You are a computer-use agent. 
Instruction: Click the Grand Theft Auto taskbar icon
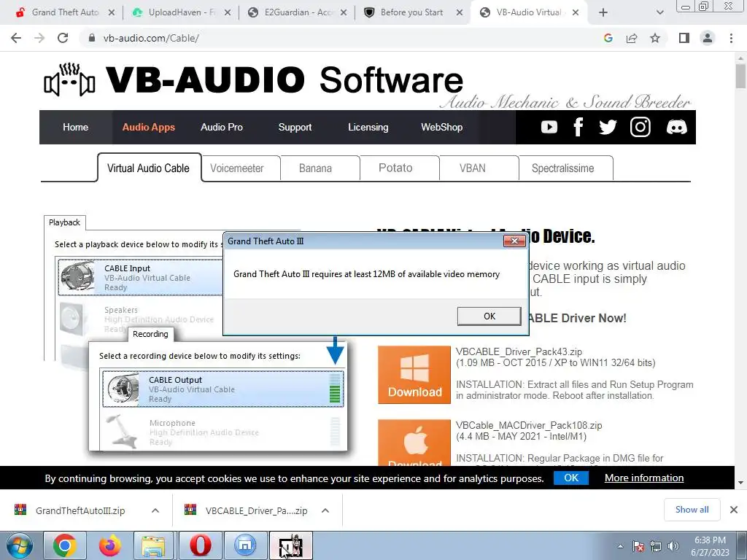pos(290,545)
